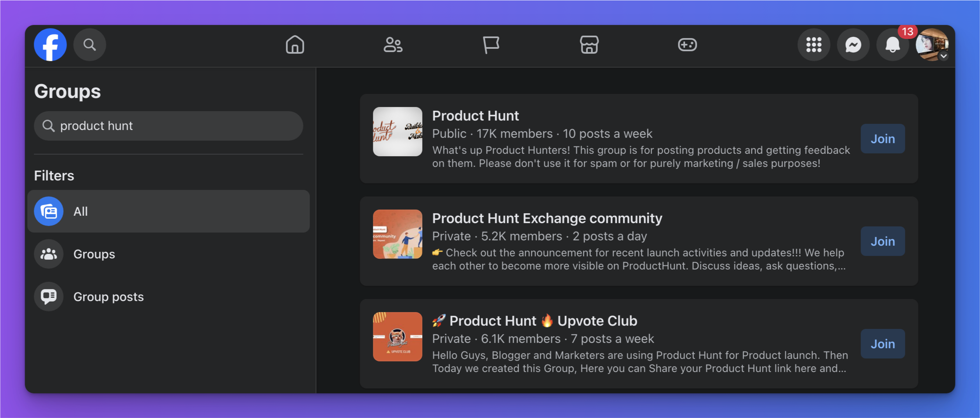
Task: Click the Product Hunt Upvote Club thumbnail
Action: coord(397,337)
